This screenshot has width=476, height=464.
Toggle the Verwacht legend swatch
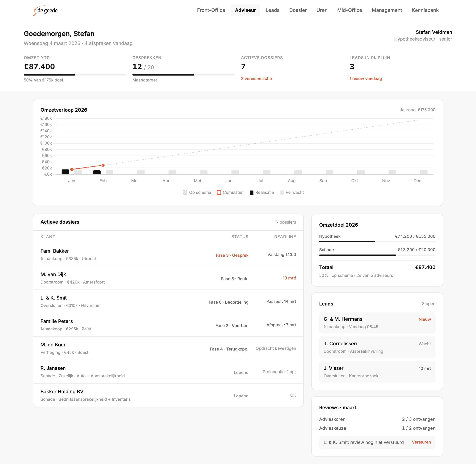coord(282,193)
